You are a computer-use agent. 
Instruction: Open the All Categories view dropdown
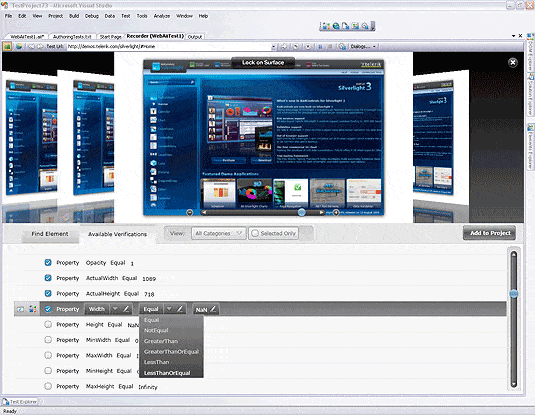pyautogui.click(x=218, y=233)
